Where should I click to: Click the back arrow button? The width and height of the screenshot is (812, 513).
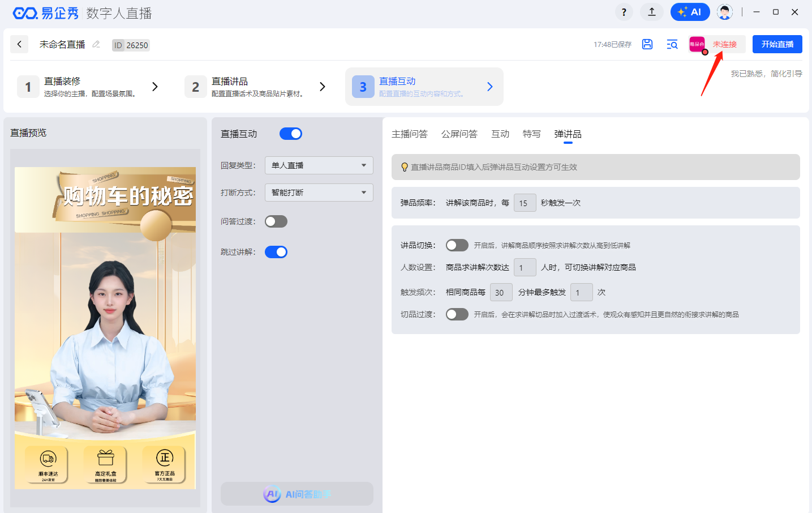tap(19, 44)
